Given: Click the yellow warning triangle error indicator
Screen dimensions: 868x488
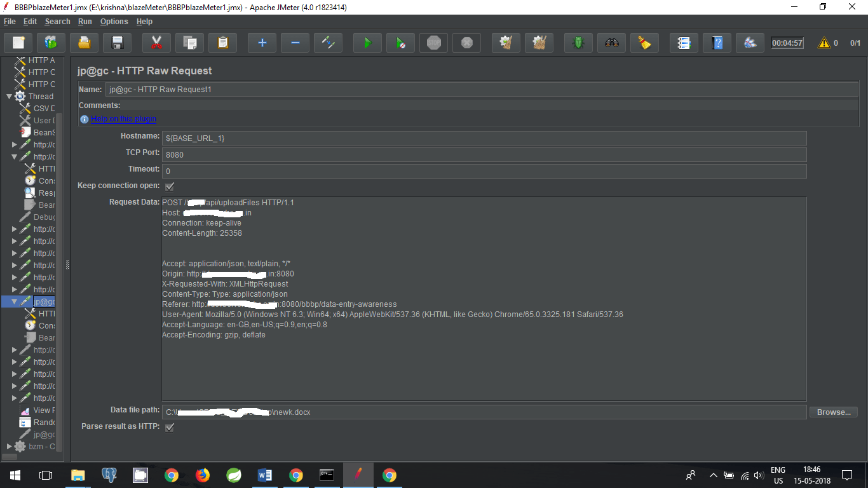Looking at the screenshot, I should [x=824, y=43].
